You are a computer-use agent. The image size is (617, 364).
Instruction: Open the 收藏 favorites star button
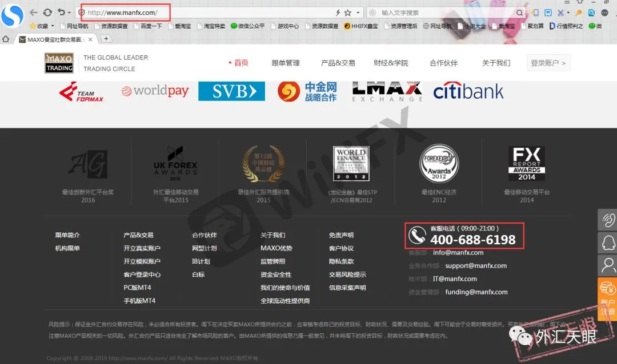tap(39, 26)
